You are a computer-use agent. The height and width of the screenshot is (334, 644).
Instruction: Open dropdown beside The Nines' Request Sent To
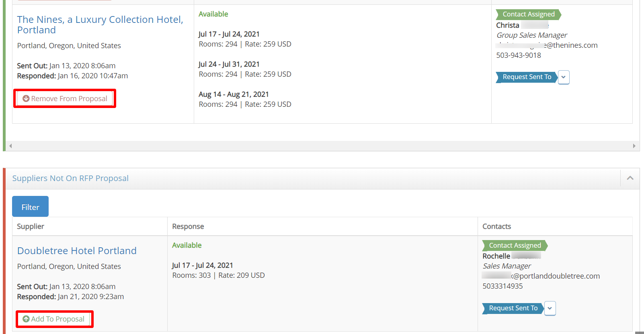point(564,77)
